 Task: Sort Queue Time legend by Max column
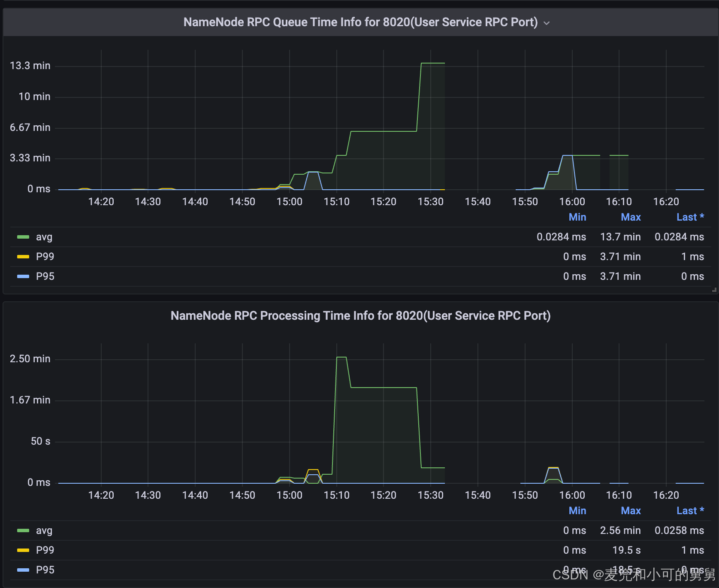631,217
